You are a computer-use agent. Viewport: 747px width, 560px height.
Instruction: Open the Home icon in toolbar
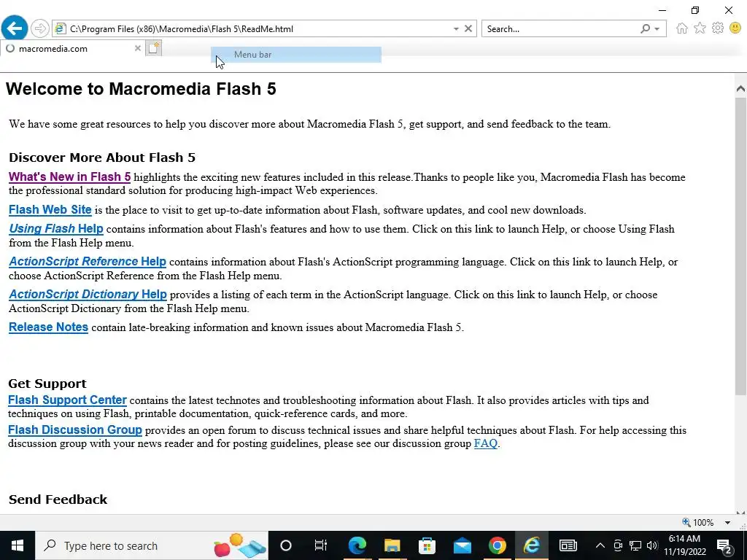(x=682, y=28)
